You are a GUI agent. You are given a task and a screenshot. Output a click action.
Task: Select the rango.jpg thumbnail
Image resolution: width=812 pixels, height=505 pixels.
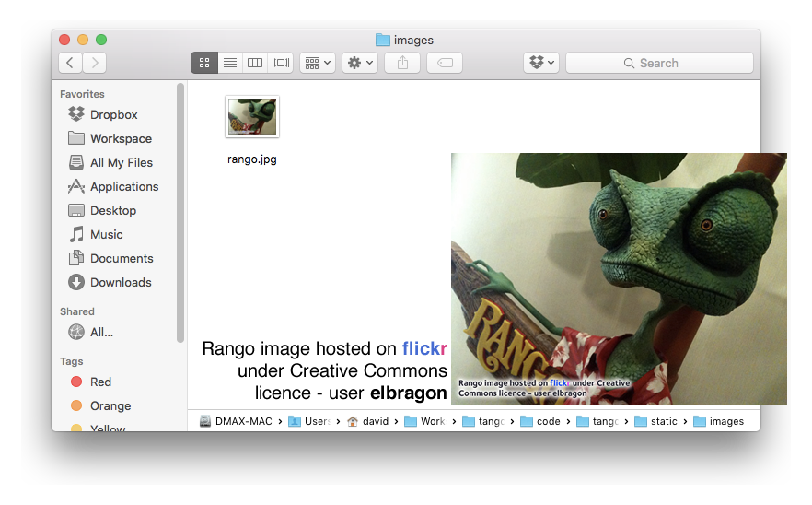tap(252, 117)
